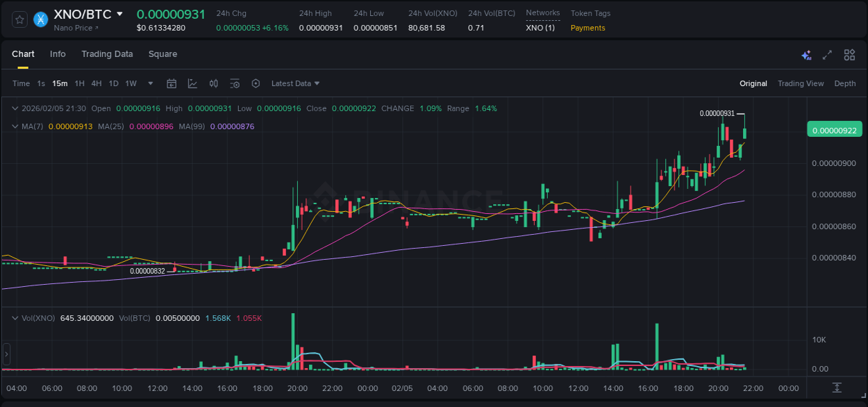Switch chart to Trading View mode

coord(801,83)
